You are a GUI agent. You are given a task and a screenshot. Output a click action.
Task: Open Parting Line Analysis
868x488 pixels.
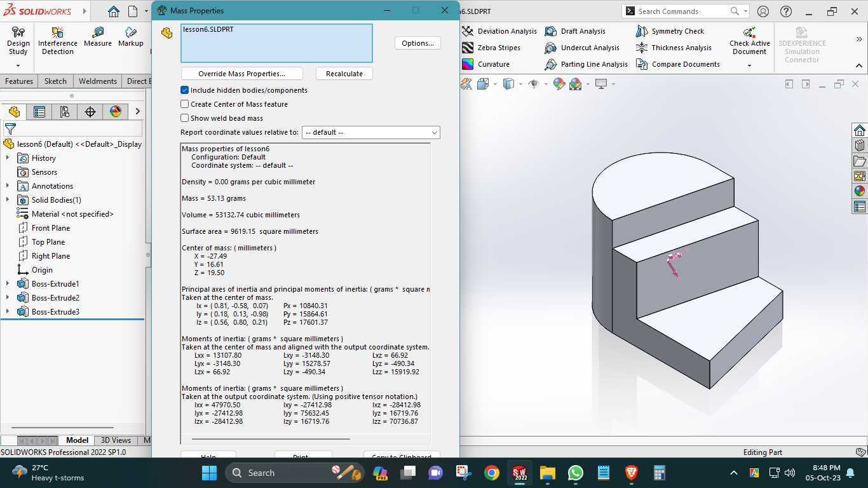tap(587, 64)
